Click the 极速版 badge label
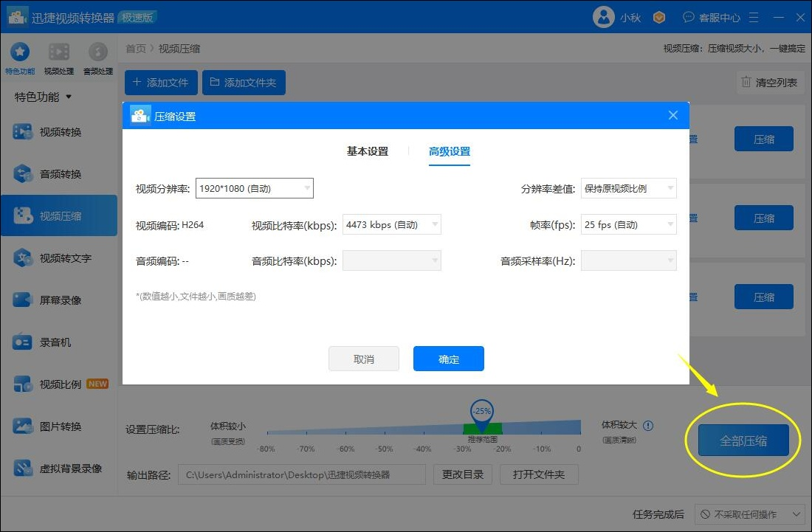The height and width of the screenshot is (532, 812). tap(137, 18)
